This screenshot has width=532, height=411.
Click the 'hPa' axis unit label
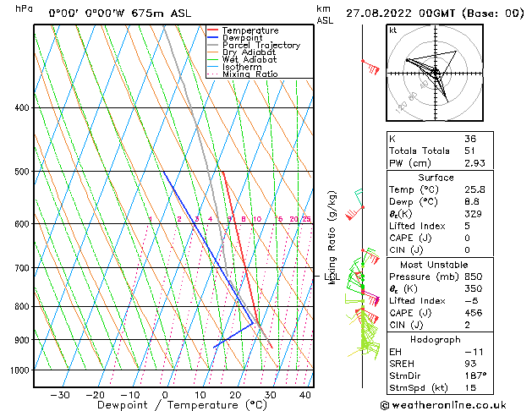coord(24,8)
